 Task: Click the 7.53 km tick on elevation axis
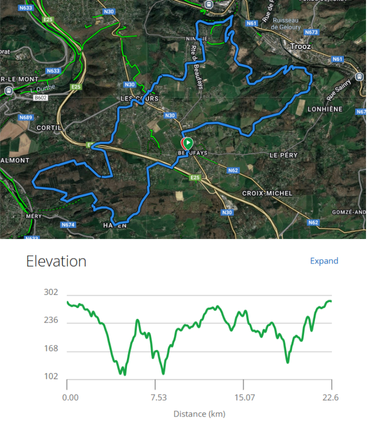coord(158,397)
